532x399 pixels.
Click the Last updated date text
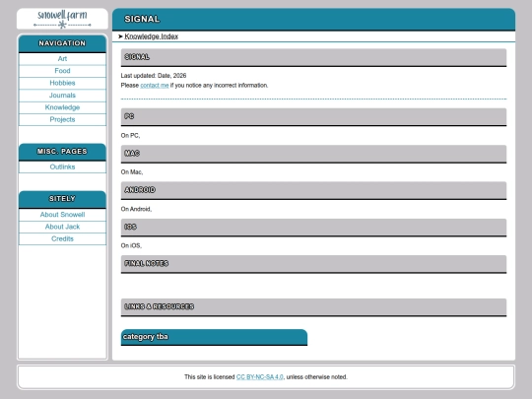[x=154, y=76]
